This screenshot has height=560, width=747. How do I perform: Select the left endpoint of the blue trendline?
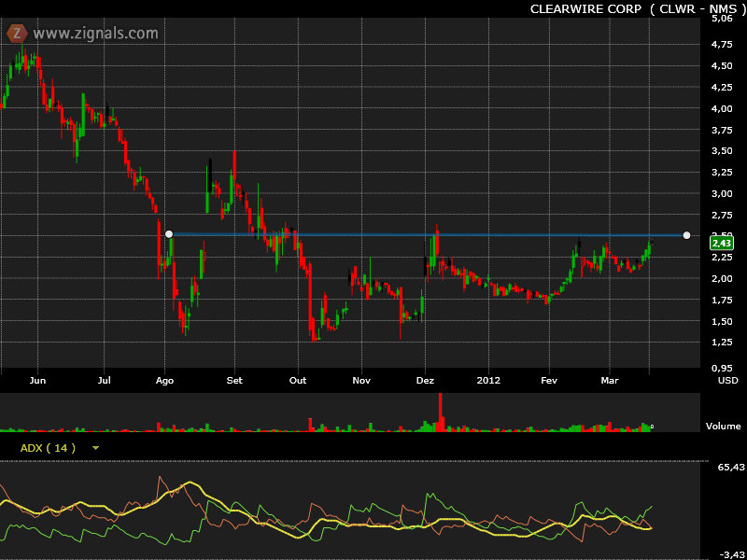click(x=169, y=234)
